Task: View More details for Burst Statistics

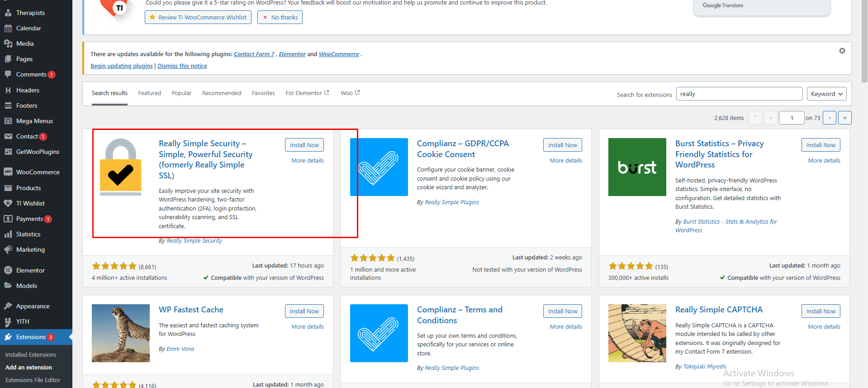Action: [x=824, y=160]
